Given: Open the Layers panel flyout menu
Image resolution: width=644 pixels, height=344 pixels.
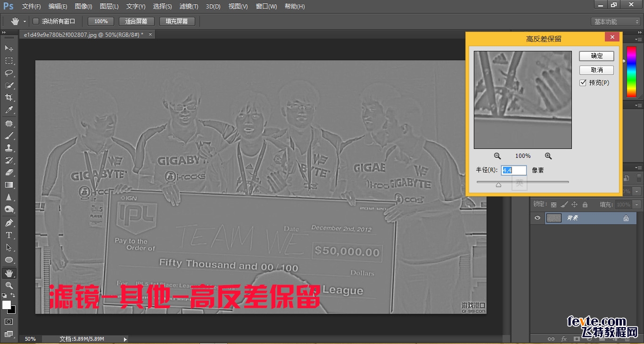Looking at the screenshot, I should click(638, 168).
